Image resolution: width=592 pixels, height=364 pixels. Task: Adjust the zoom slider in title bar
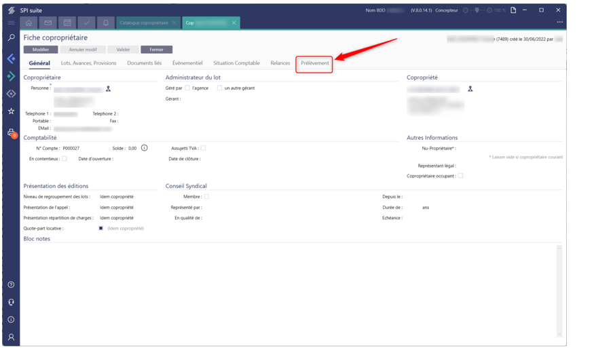[477, 10]
